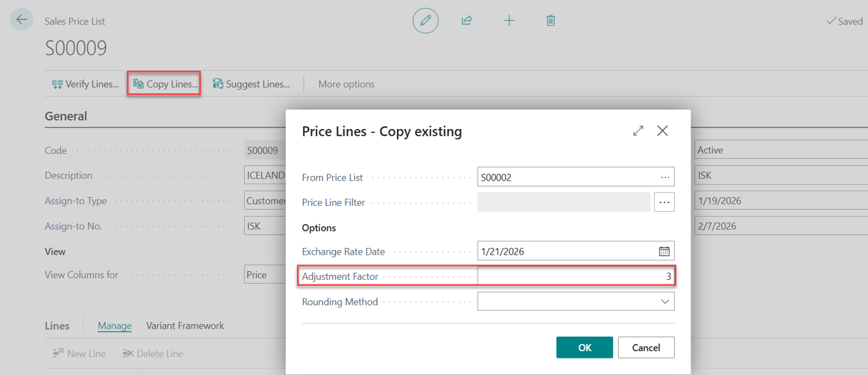Click the plus icon for new record
This screenshot has height=375, width=868.
(509, 21)
